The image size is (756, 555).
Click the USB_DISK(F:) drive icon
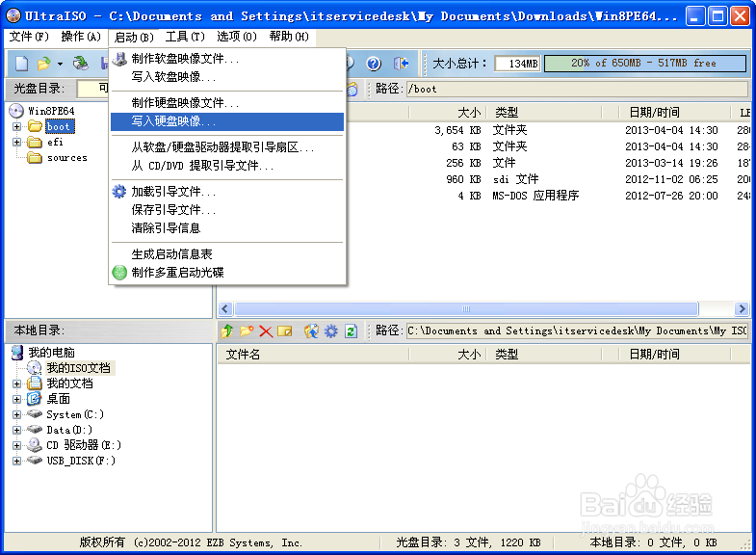click(35, 460)
